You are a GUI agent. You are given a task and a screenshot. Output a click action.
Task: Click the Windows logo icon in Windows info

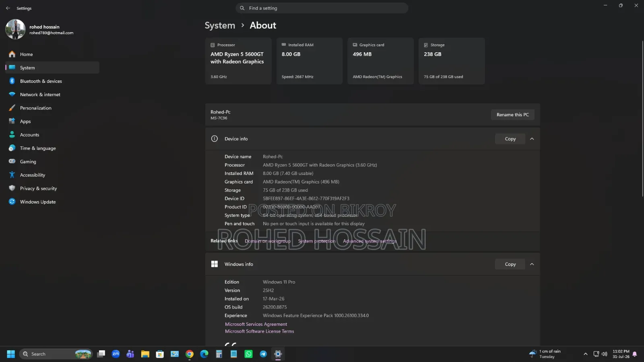[x=215, y=264]
